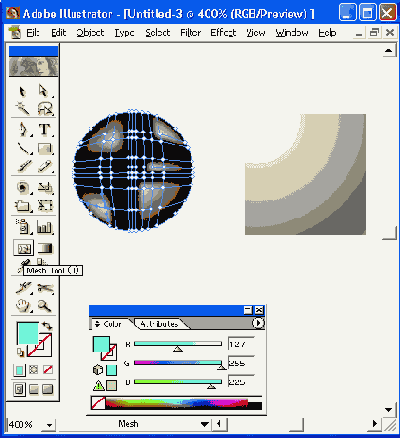Set paint mode to None button
This screenshot has width=400, height=438.
pyautogui.click(x=48, y=370)
